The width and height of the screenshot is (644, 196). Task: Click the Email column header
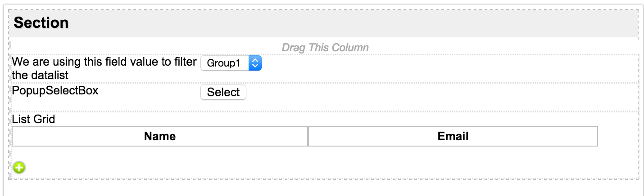coord(453,136)
